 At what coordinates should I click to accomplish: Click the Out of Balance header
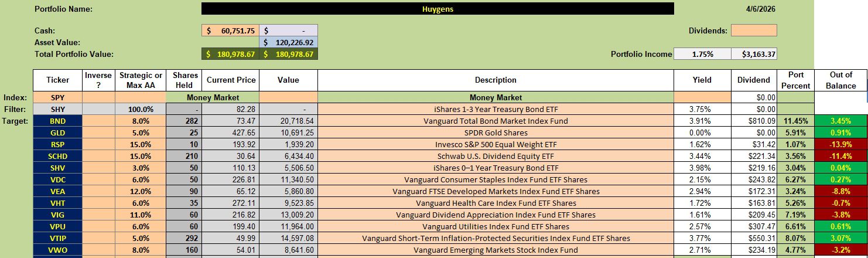click(840, 80)
